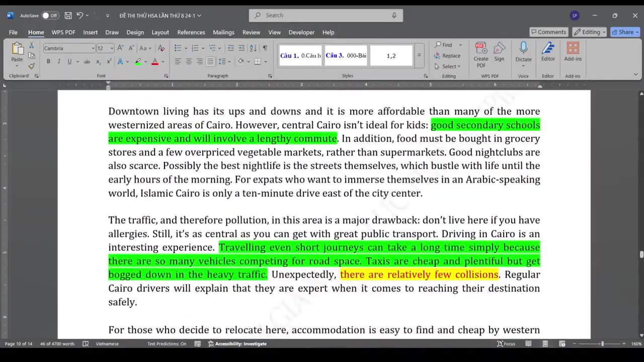Click the Format Painter icon

[31, 66]
